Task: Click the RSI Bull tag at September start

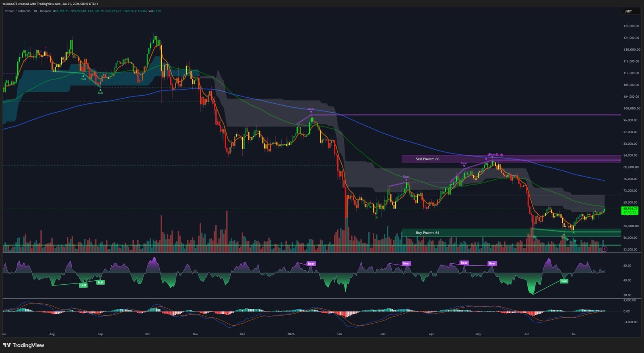Action: point(101,282)
